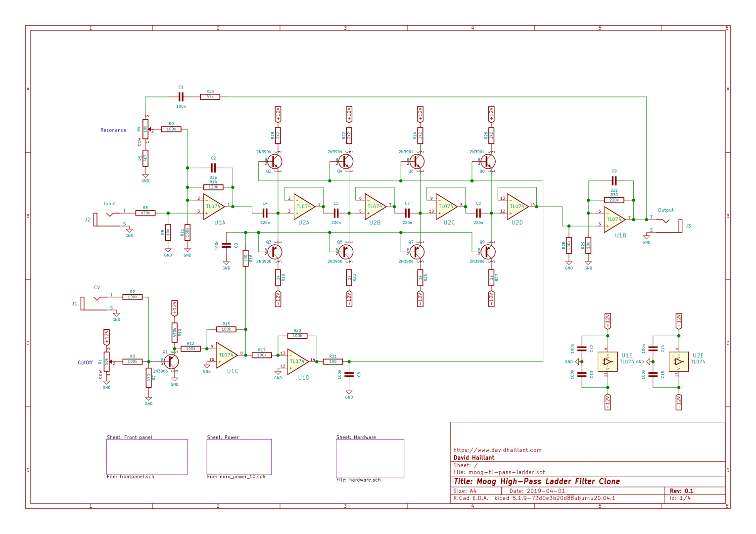Select capacitor C1 100n
Image resolution: width=756 pixels, height=534 pixels.
(181, 97)
